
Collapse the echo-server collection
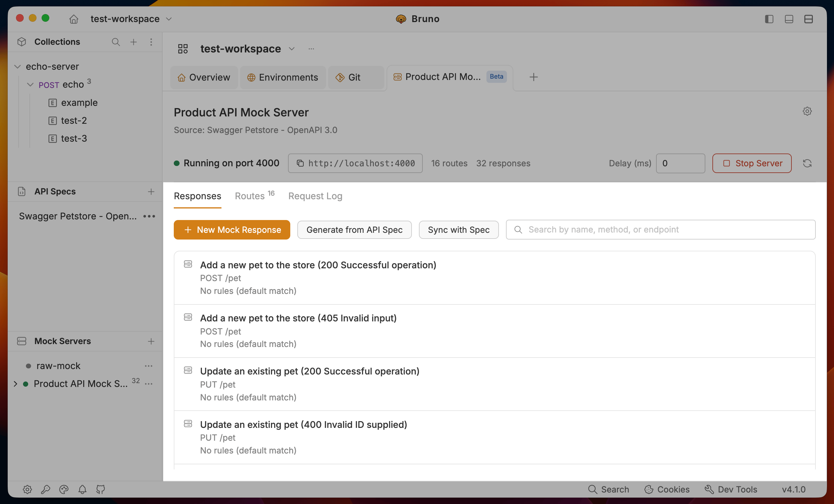(18, 67)
